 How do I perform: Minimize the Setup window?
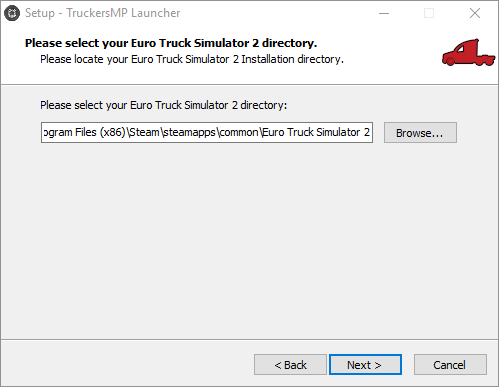coord(384,13)
